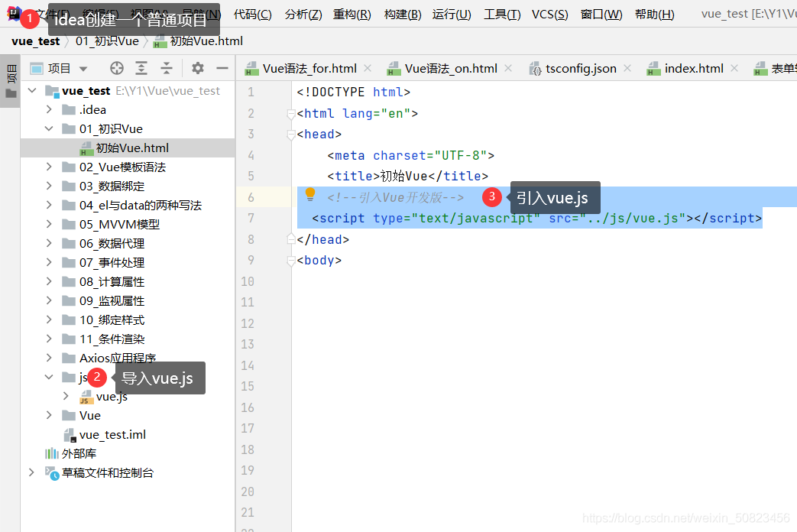Switch to the index.html tab
The width and height of the screenshot is (797, 532).
693,68
